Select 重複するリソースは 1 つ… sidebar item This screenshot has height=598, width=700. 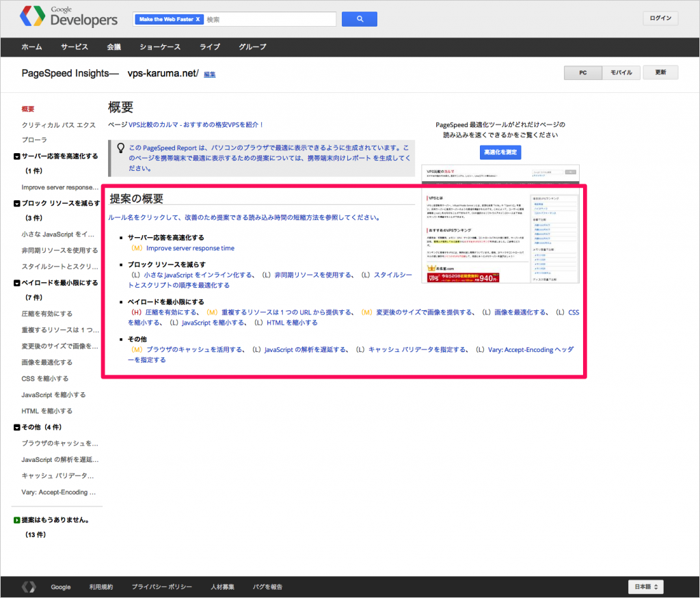[60, 330]
